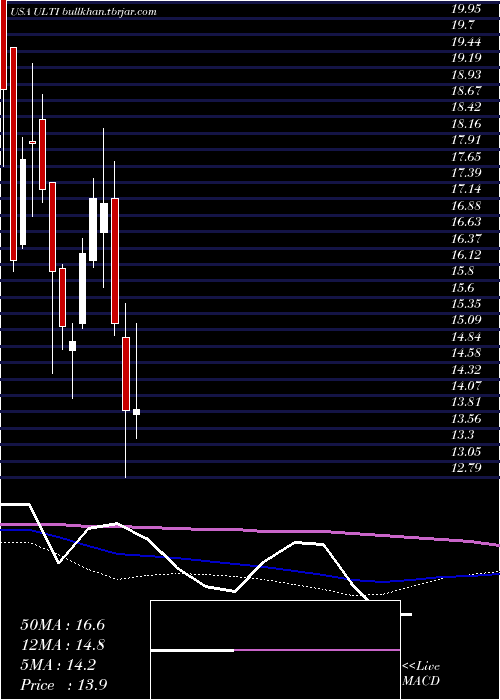Image resolution: width=500 pixels, height=700 pixels.
Task: Select the 16.12 price axis label
Action: point(466,255)
